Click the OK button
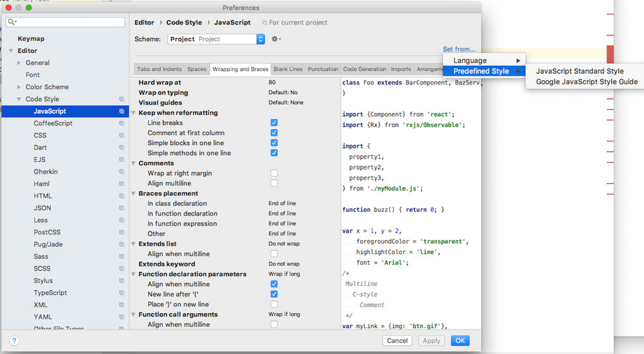This screenshot has width=644, height=354. tap(460, 340)
